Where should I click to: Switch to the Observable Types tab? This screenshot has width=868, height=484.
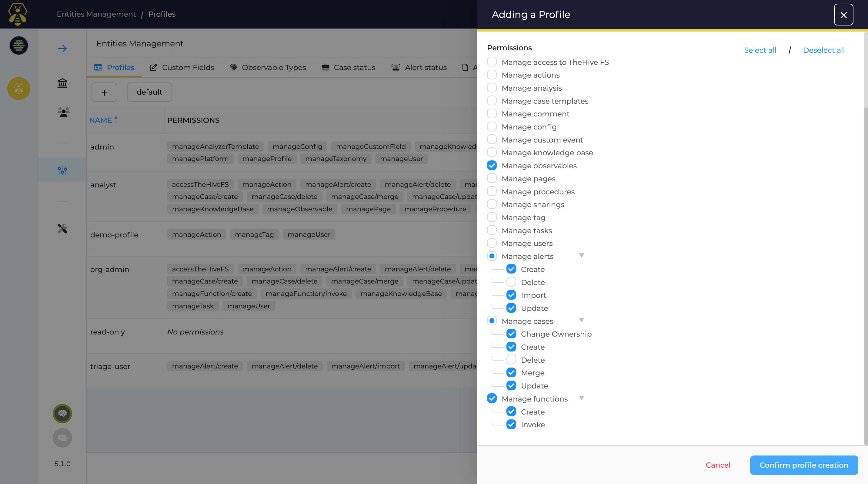pos(268,67)
